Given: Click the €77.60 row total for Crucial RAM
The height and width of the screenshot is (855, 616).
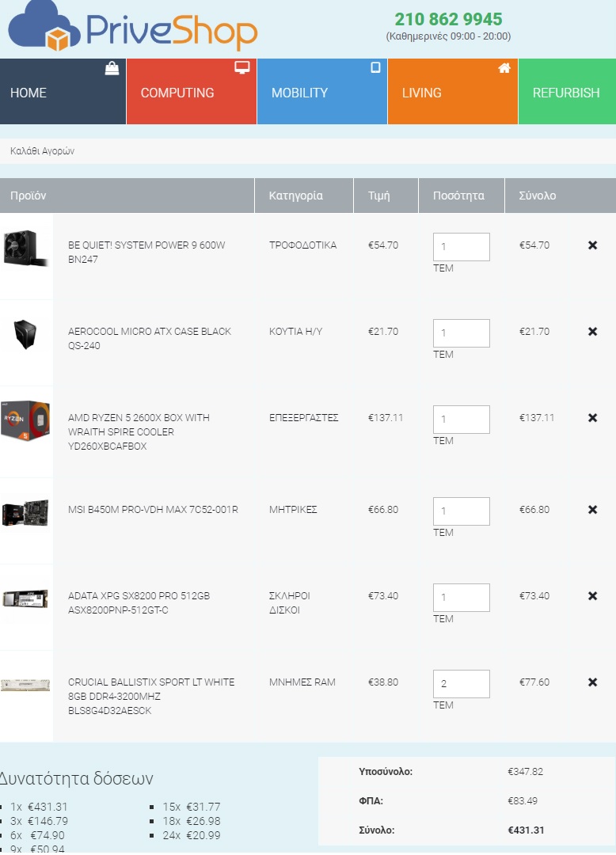Looking at the screenshot, I should (x=534, y=682).
